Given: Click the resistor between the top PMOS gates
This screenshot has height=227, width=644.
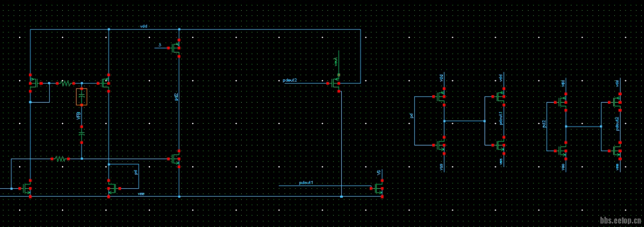Looking at the screenshot, I should (66, 83).
